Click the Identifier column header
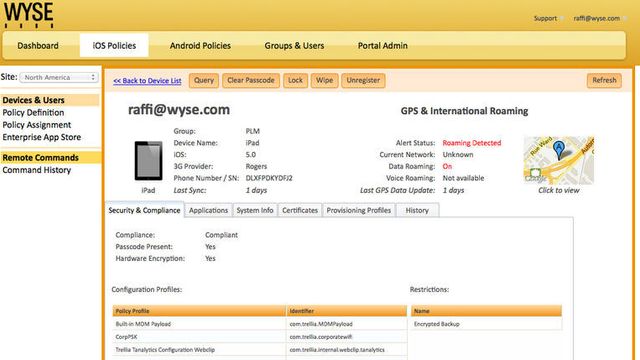Screen dimensions: 640x360 coord(347,311)
